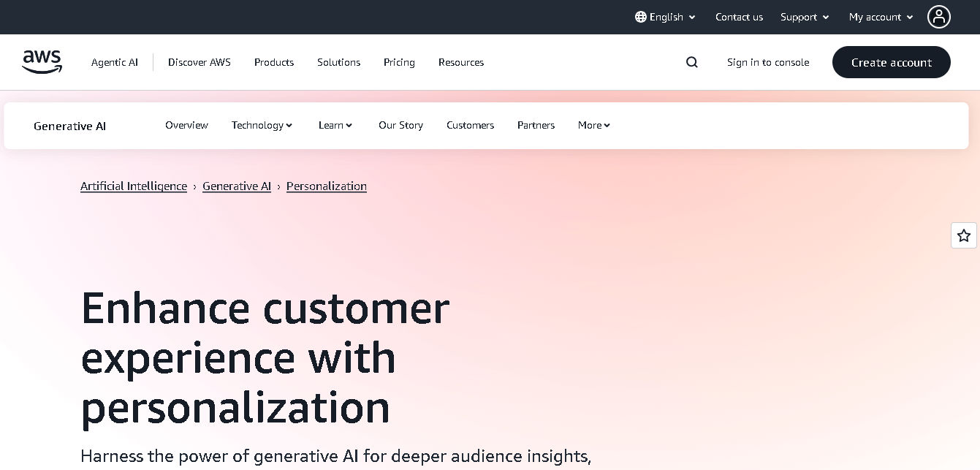The image size is (980, 470).
Task: Open the search magnifier icon
Action: (x=691, y=62)
